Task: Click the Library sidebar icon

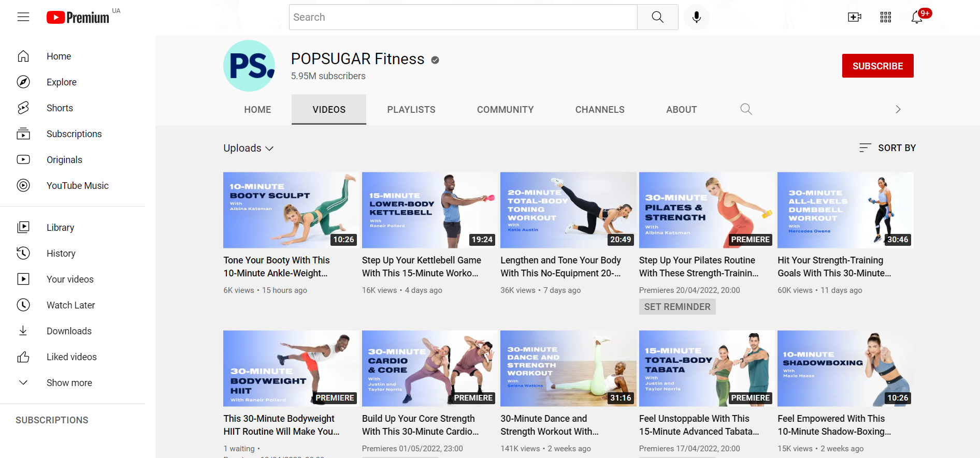Action: tap(23, 227)
